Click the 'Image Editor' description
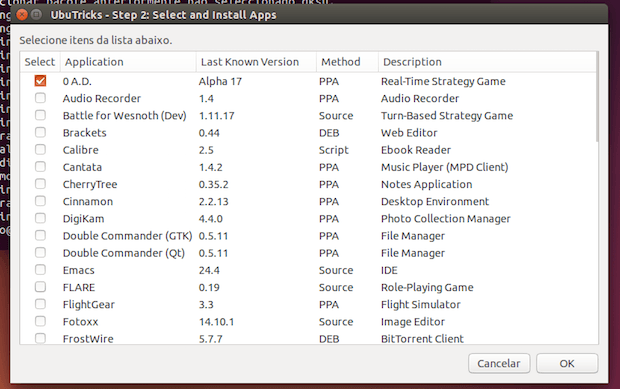 click(413, 322)
